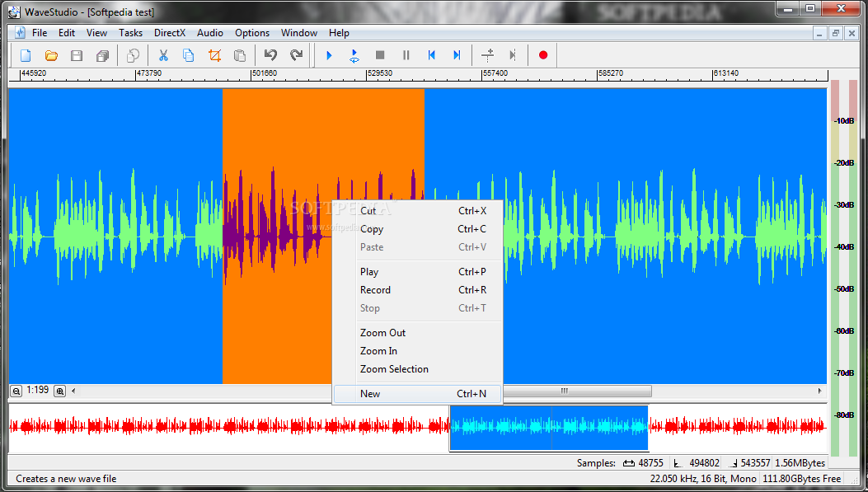This screenshot has height=492, width=868.
Task: Click the selection length value 48755
Action: click(650, 463)
